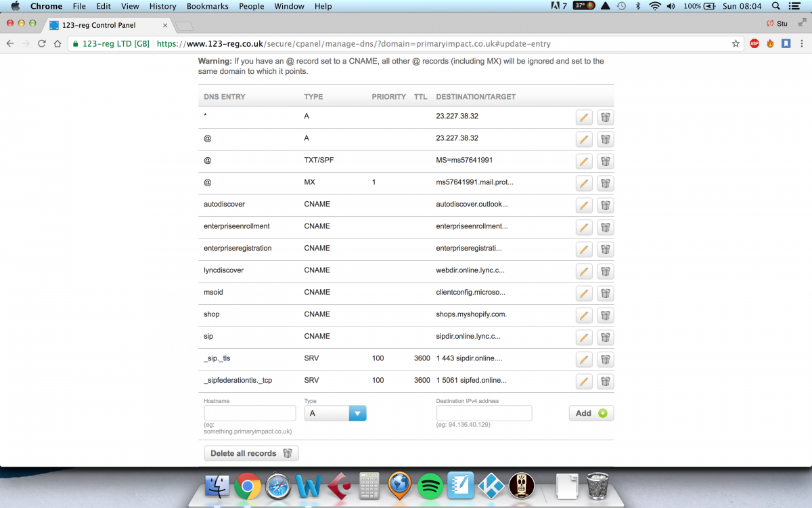Open the Adblock Plus extension
Screen dimensions: 812x508
point(754,43)
